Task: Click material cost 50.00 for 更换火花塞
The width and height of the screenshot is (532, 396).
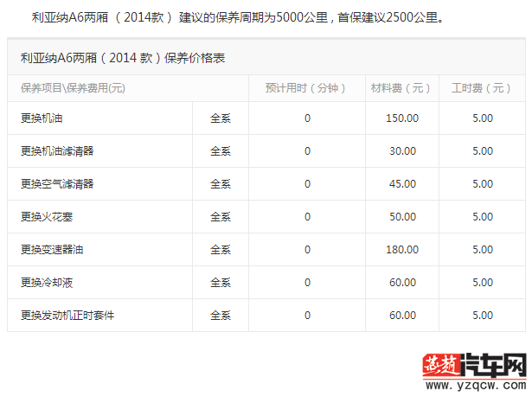Action: pos(402,217)
